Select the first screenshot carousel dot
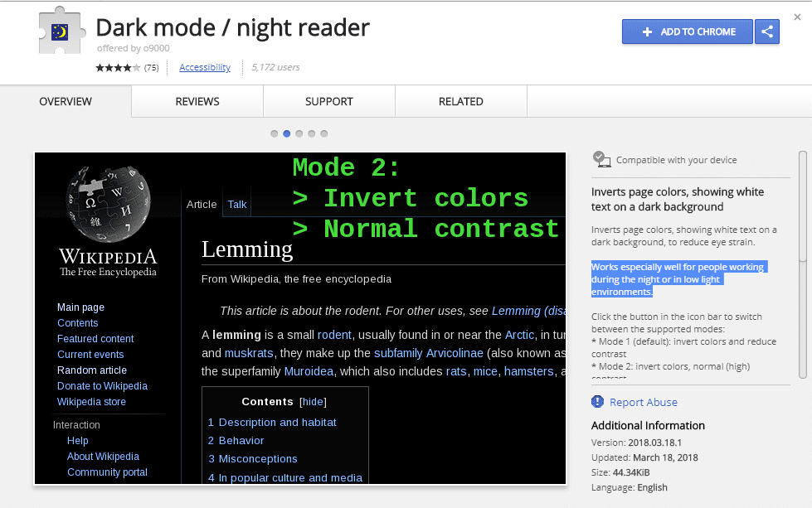812x508 pixels. coord(274,133)
